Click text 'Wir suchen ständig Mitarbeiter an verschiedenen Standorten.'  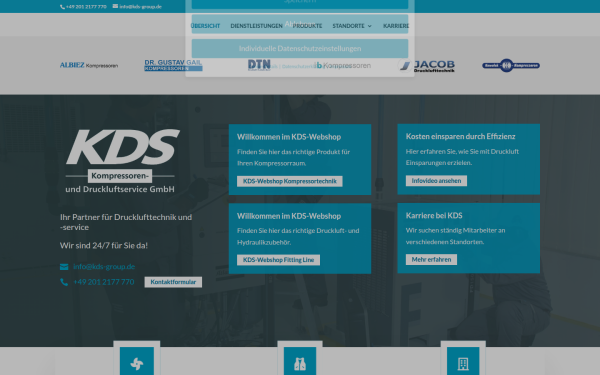(x=455, y=236)
